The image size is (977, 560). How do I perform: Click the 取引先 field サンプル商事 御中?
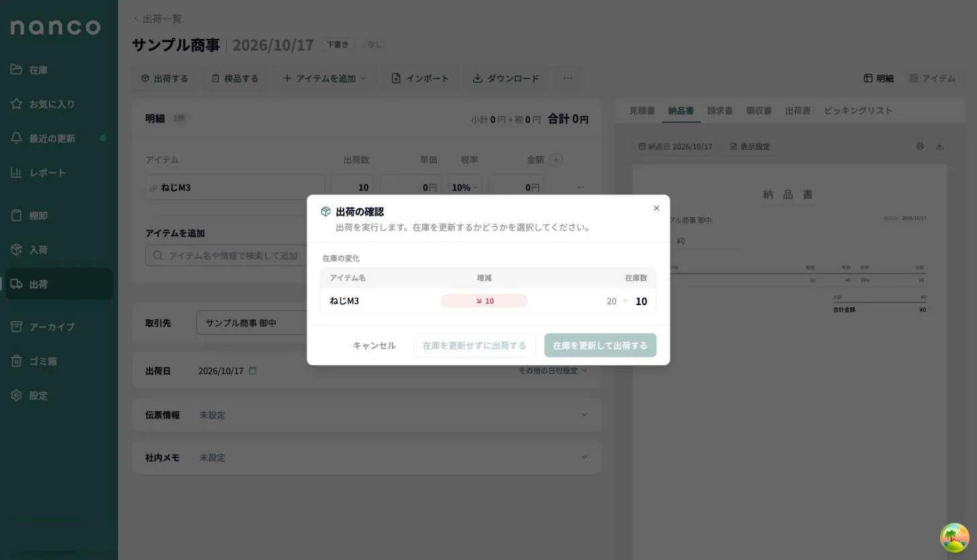tap(251, 323)
